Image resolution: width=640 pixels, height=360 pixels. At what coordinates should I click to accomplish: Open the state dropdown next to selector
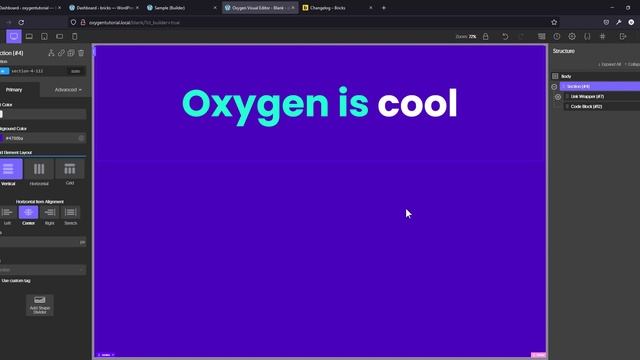point(76,71)
